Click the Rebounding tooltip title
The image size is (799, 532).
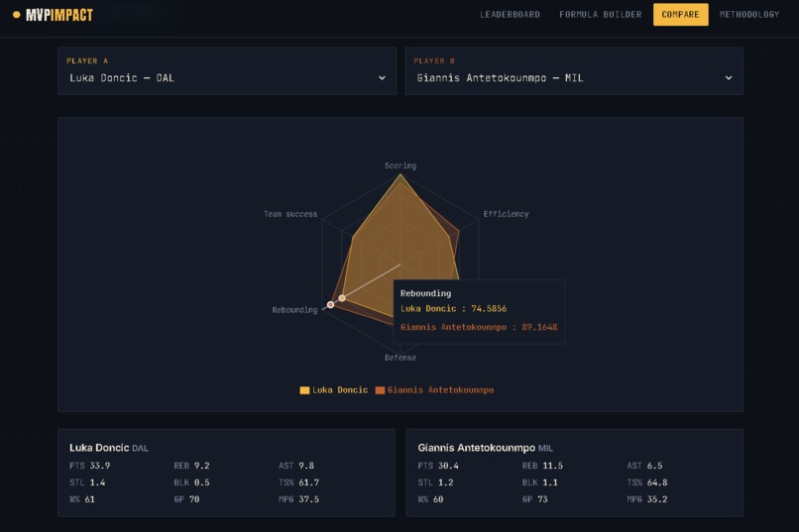pyautogui.click(x=425, y=293)
